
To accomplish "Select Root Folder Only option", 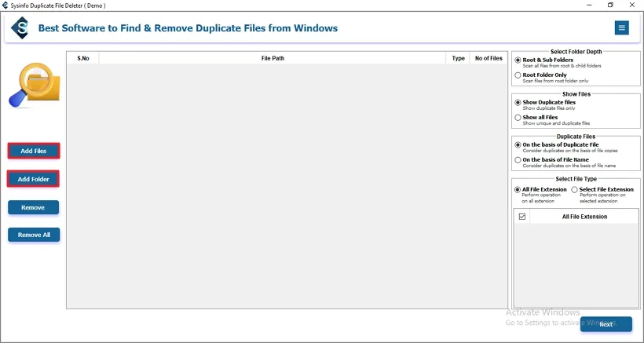I will point(518,75).
